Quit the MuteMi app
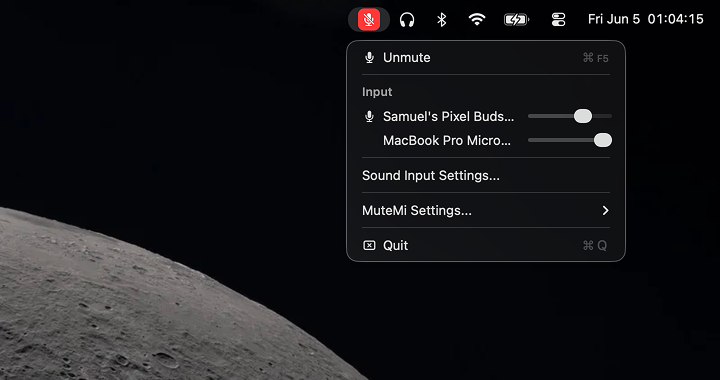Image resolution: width=720 pixels, height=380 pixels. tap(486, 246)
